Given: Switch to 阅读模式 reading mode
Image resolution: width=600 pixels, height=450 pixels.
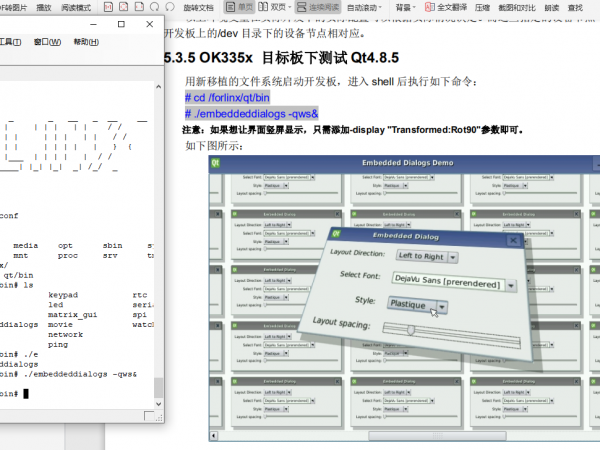Looking at the screenshot, I should (x=77, y=6).
